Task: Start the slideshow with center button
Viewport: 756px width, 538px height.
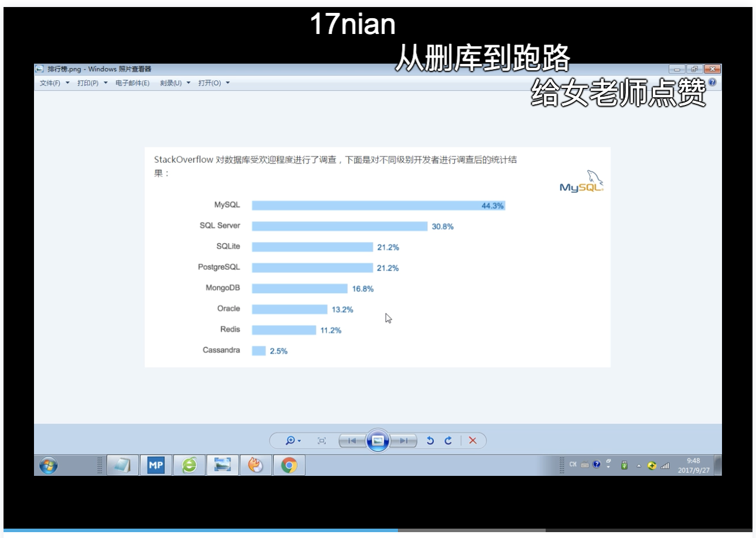Action: click(x=378, y=441)
